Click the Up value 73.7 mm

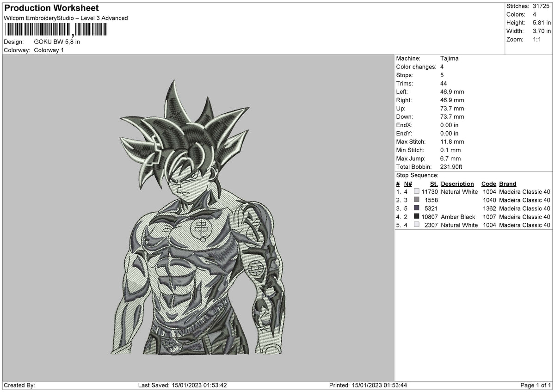click(x=452, y=108)
